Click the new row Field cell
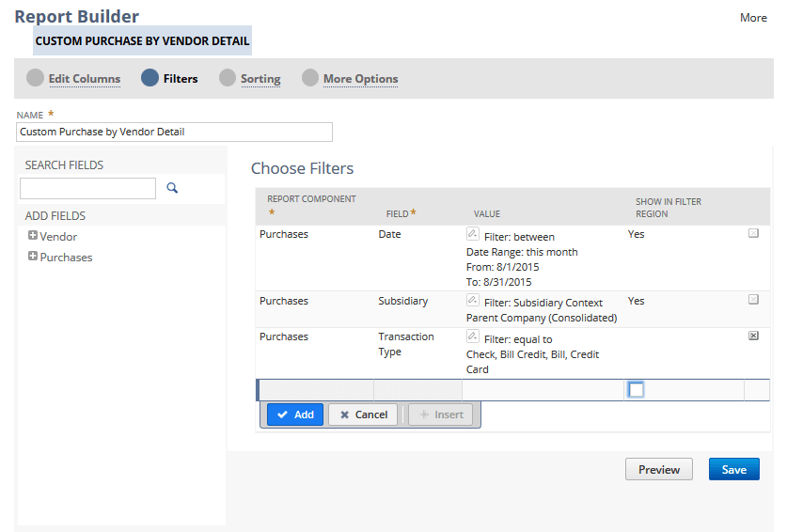This screenshot has height=532, width=787. pyautogui.click(x=417, y=390)
